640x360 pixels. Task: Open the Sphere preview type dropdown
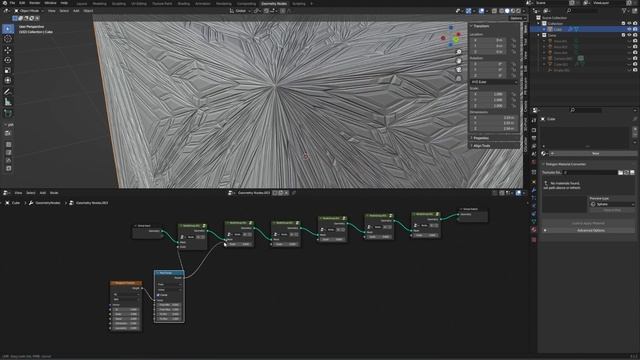[x=612, y=204]
